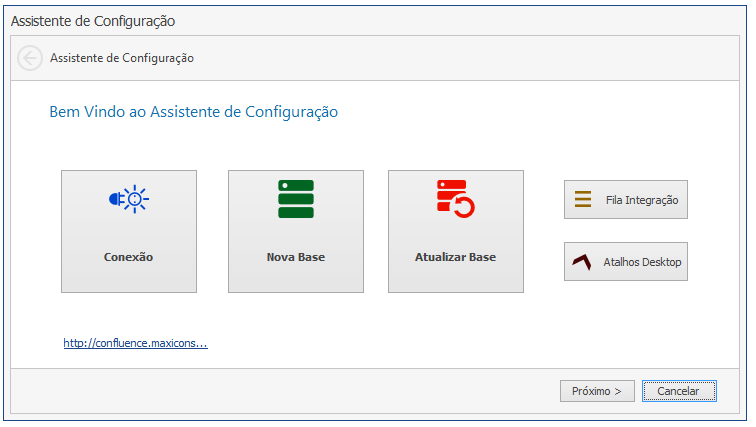Click the blue 'Bem Vindo ao Assistente' heading

click(x=194, y=112)
